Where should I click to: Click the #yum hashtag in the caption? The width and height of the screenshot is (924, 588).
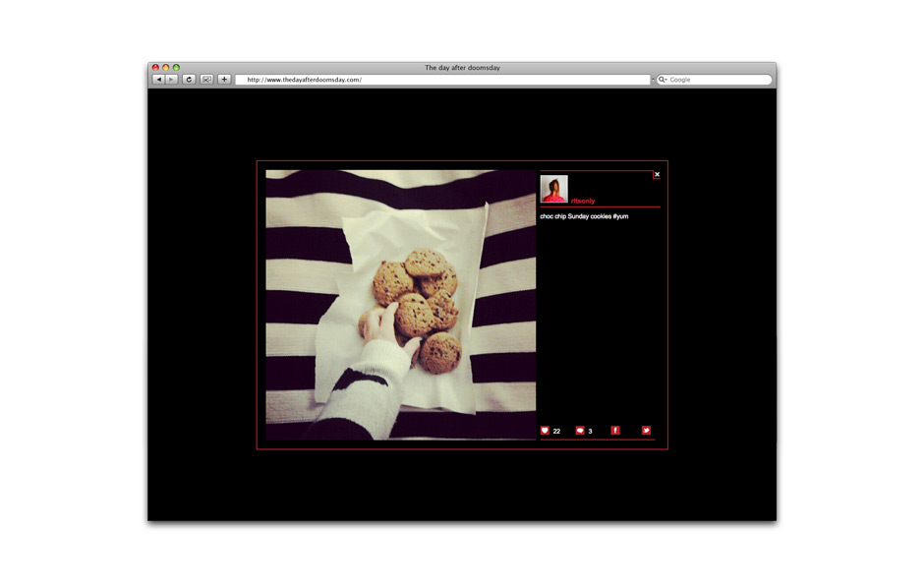620,216
